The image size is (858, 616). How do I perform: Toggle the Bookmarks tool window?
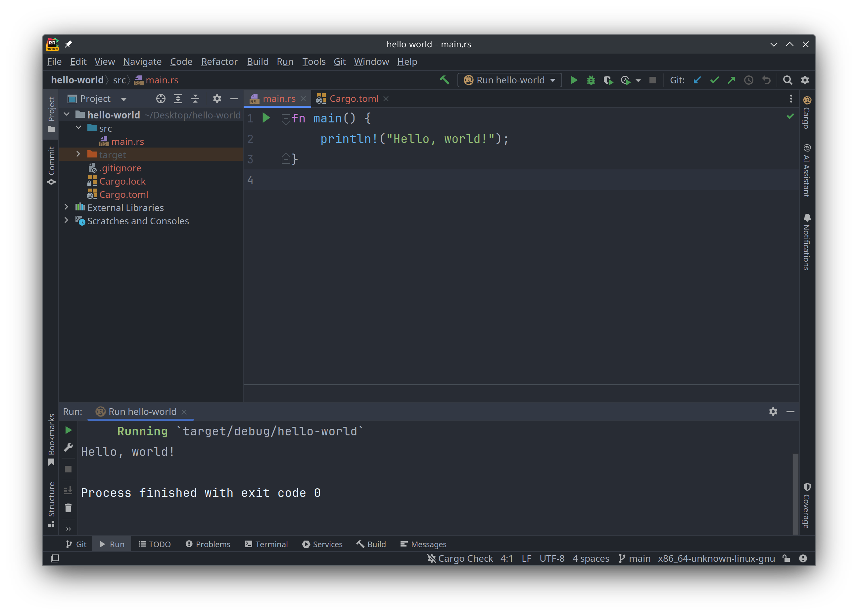pyautogui.click(x=51, y=440)
